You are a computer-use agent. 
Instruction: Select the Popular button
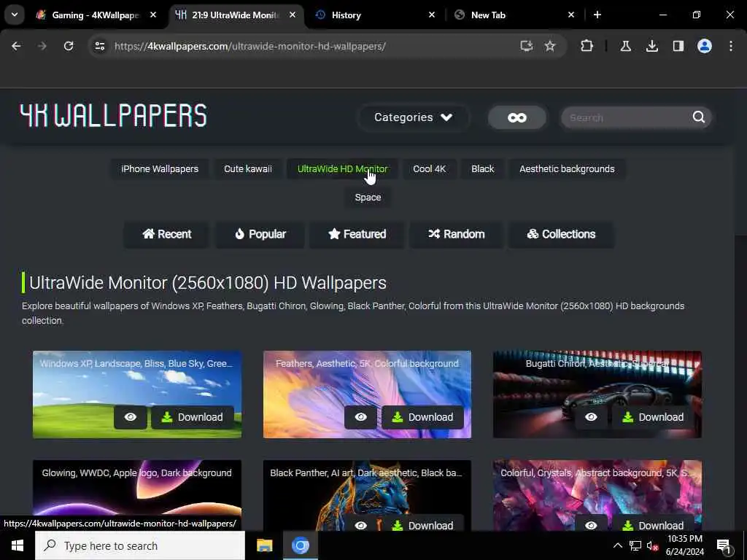coord(260,234)
